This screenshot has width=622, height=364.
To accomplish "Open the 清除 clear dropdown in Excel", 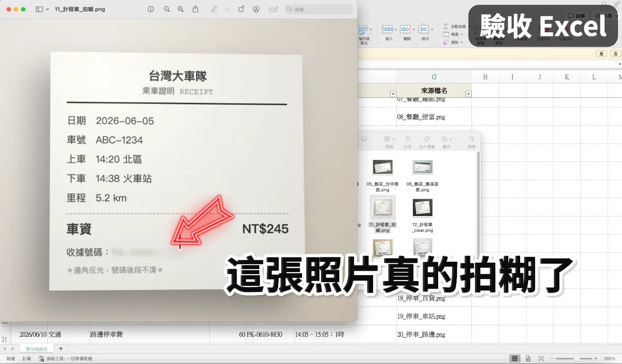I will point(462,42).
